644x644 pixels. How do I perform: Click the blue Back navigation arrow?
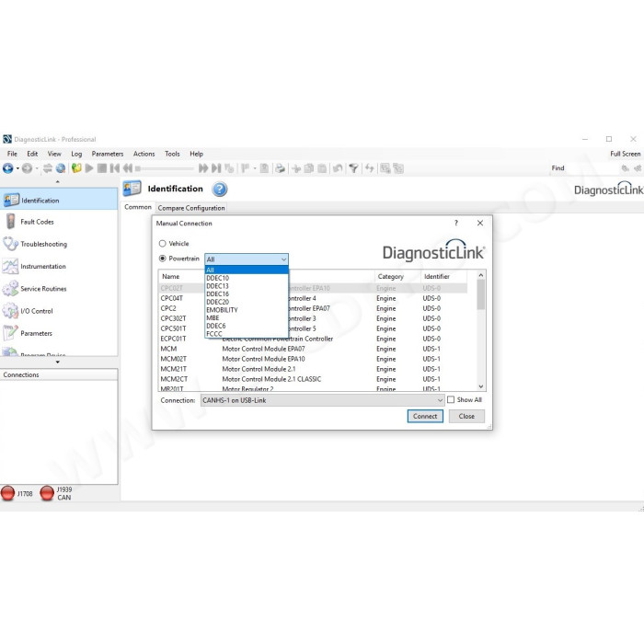click(7, 168)
